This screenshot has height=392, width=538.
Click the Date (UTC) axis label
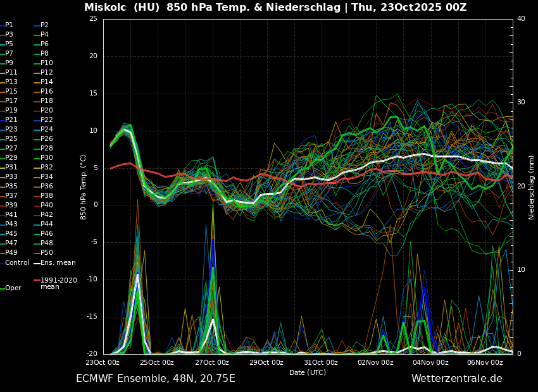point(308,372)
